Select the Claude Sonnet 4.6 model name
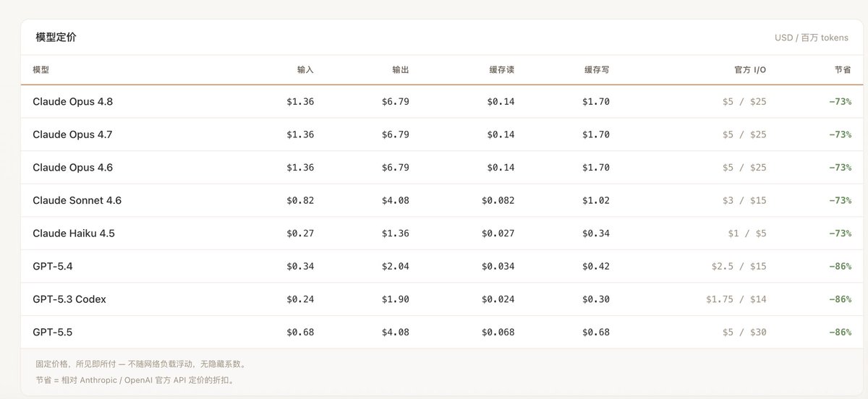 pos(77,200)
